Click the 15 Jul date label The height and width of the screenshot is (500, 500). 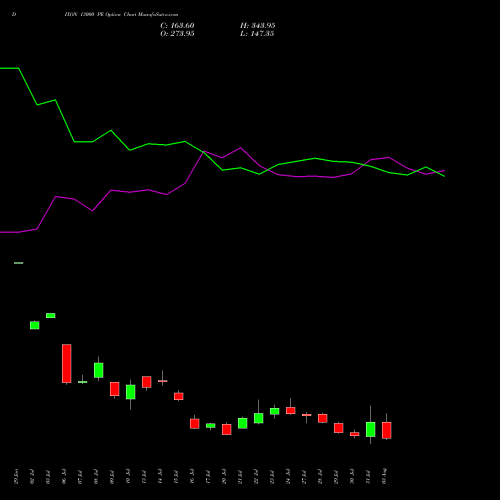point(176,476)
